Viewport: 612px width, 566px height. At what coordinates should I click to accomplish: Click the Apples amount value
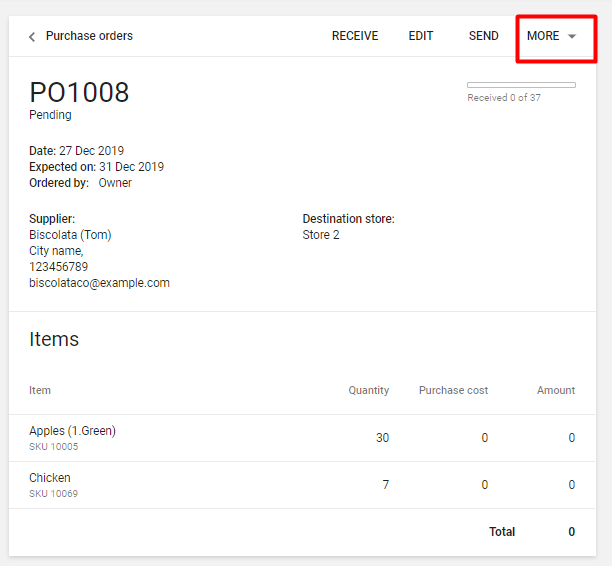pos(571,438)
